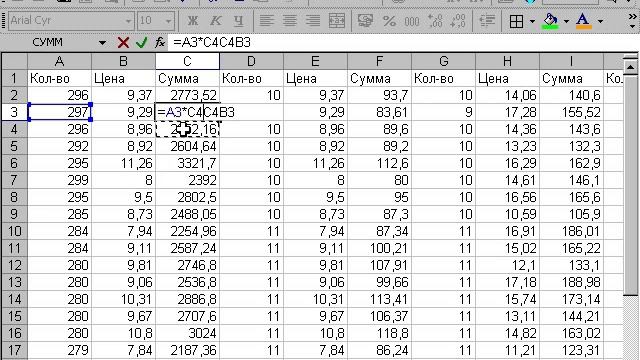Apply fill color with paint bucket
This screenshot has height=360, width=640.
click(x=551, y=21)
